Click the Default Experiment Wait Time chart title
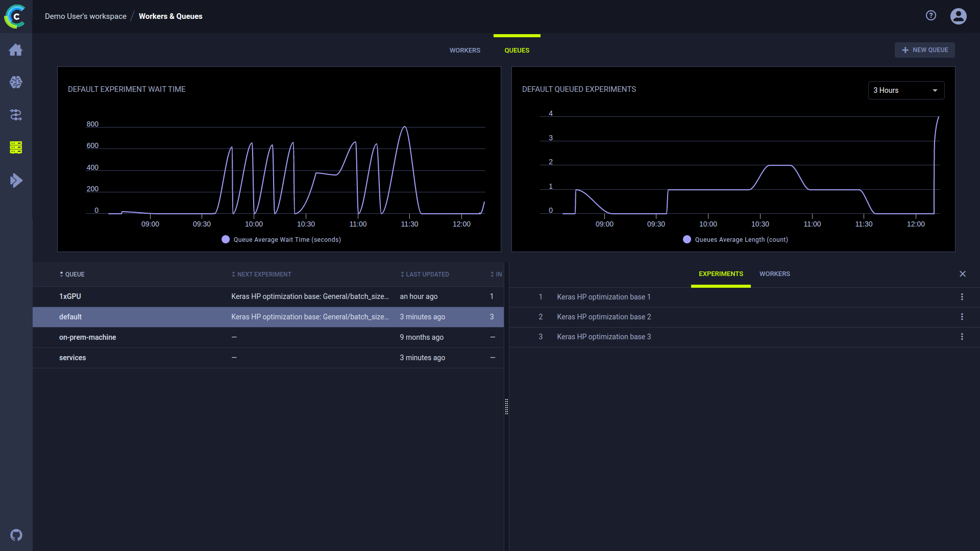This screenshot has height=551, width=980. pyautogui.click(x=127, y=89)
